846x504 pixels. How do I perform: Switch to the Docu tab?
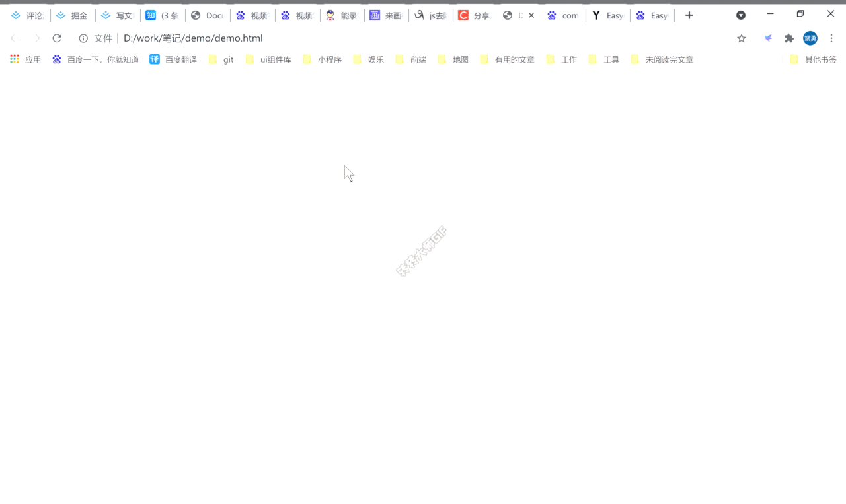[x=207, y=15]
